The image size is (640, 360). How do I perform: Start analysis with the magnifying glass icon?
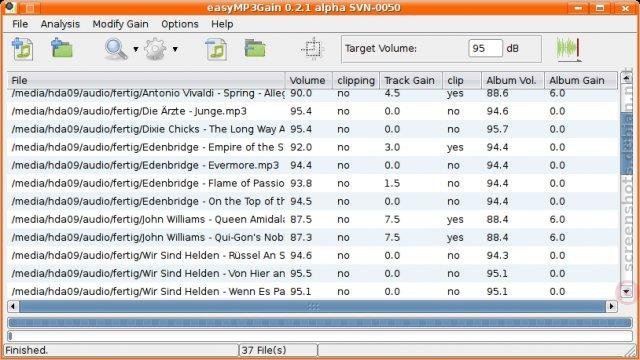pyautogui.click(x=116, y=49)
